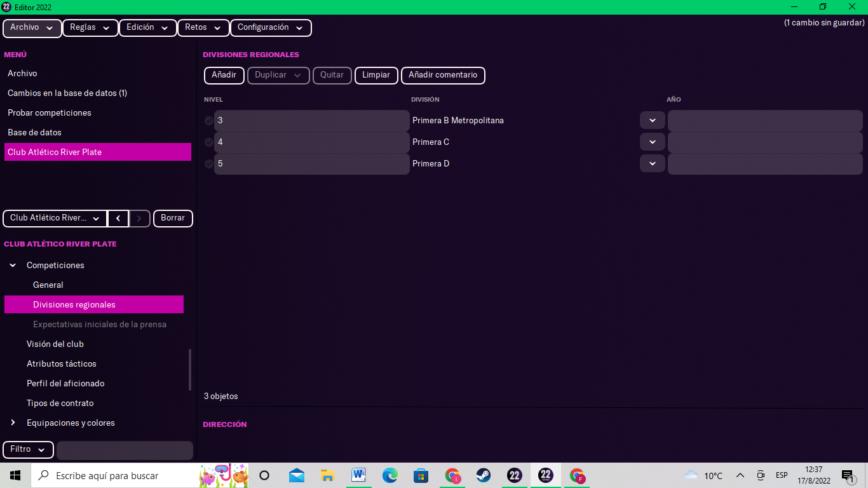This screenshot has height=488, width=868.
Task: Click the Año field for Primera B Metropolitana
Action: click(765, 121)
